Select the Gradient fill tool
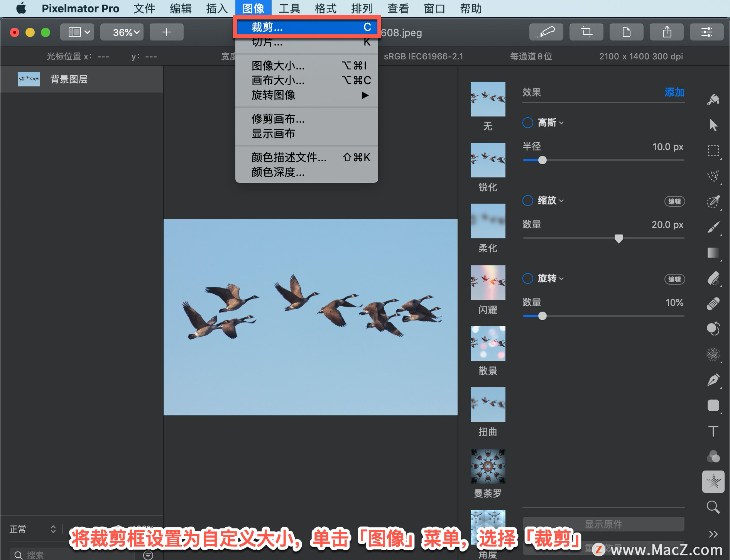This screenshot has height=560, width=730. pyautogui.click(x=713, y=253)
